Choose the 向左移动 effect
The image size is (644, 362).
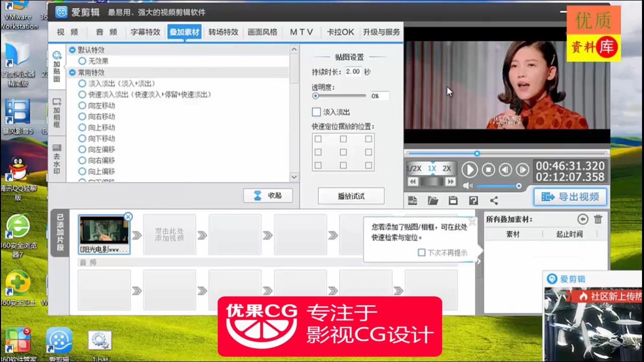point(82,106)
